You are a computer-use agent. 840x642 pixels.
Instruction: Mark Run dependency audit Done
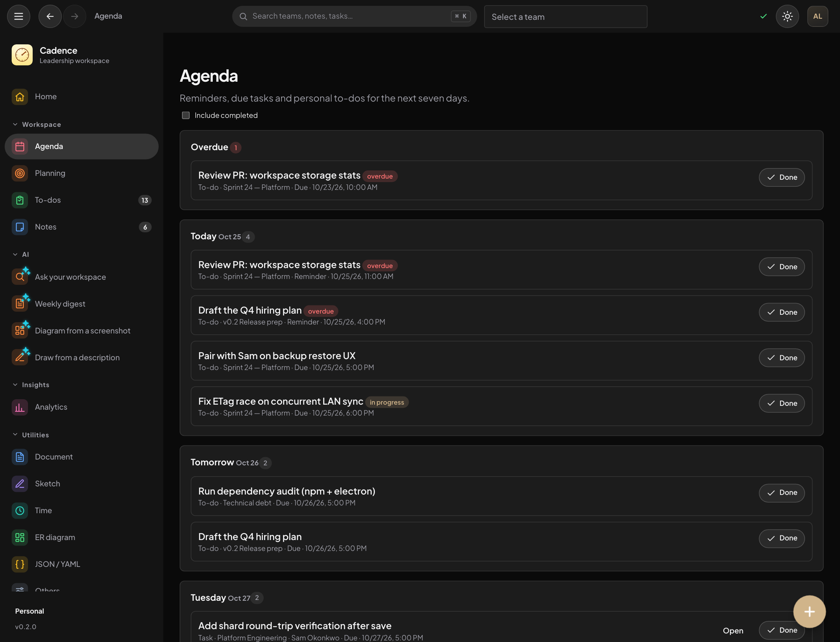click(x=782, y=493)
